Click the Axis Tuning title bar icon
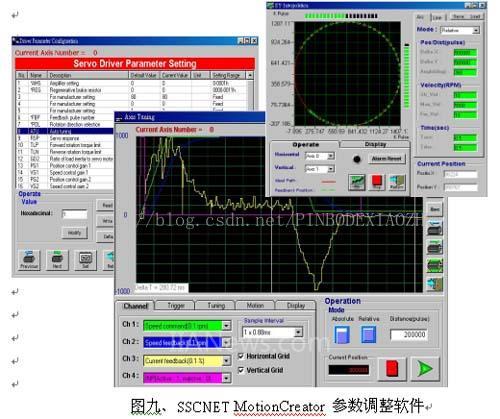Screen dimensions: 500x419 click(x=119, y=117)
